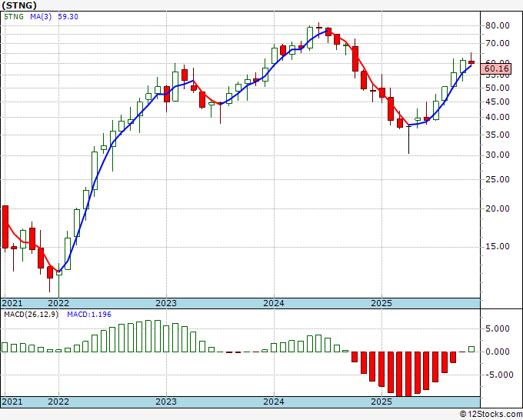Click the 59.30 moving average value

click(x=68, y=17)
